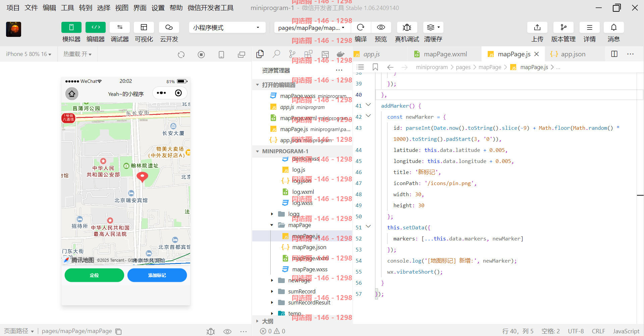Start real device debugging (真机调试)
Image resolution: width=644 pixels, height=336 pixels.
407,27
